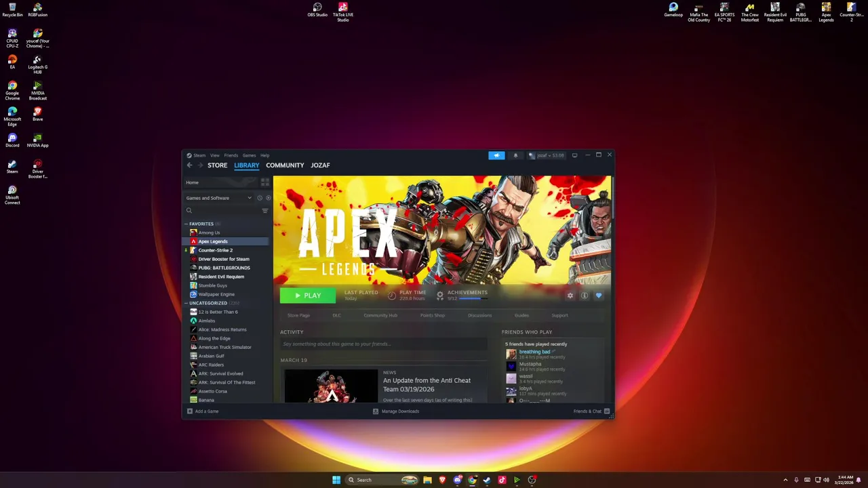Open the Steam notifications bell
The image size is (868, 488).
pyautogui.click(x=515, y=155)
